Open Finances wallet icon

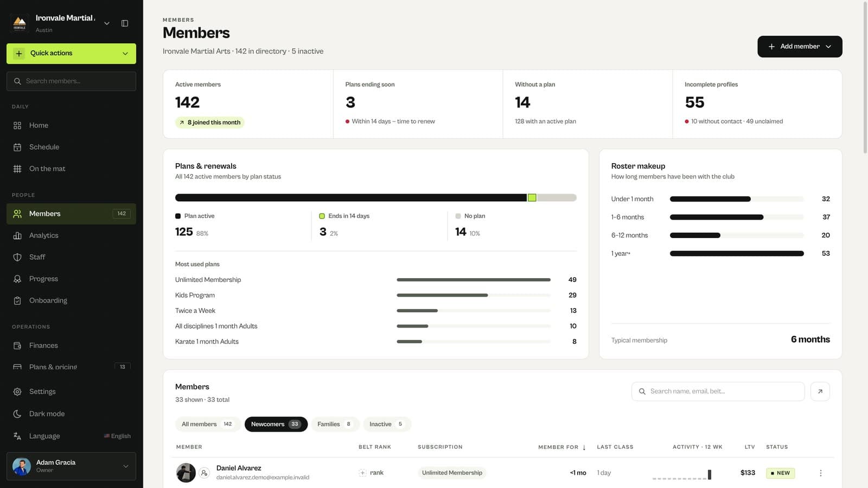pos(17,345)
